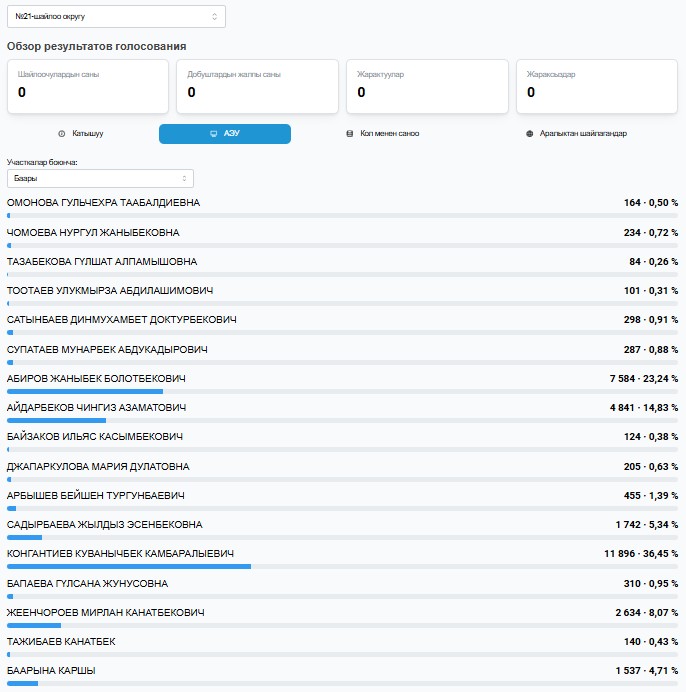The height and width of the screenshot is (692, 686).
Task: Select the active АЭУ tab
Action: click(x=225, y=133)
